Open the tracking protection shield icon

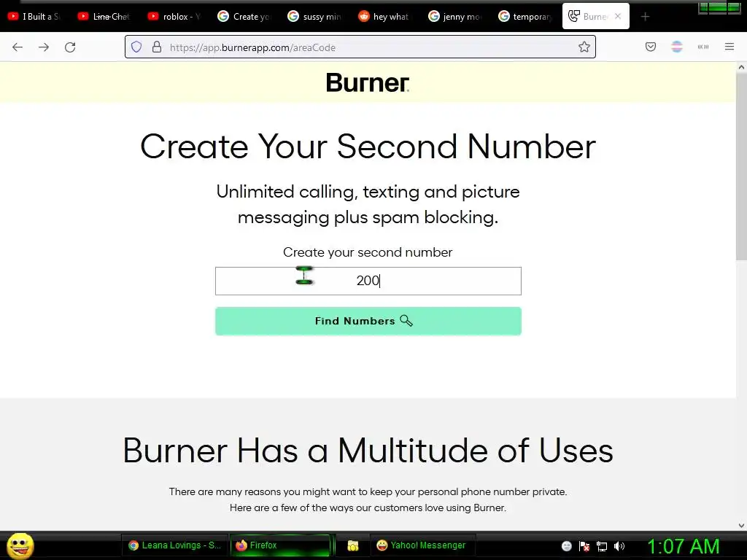pyautogui.click(x=136, y=47)
